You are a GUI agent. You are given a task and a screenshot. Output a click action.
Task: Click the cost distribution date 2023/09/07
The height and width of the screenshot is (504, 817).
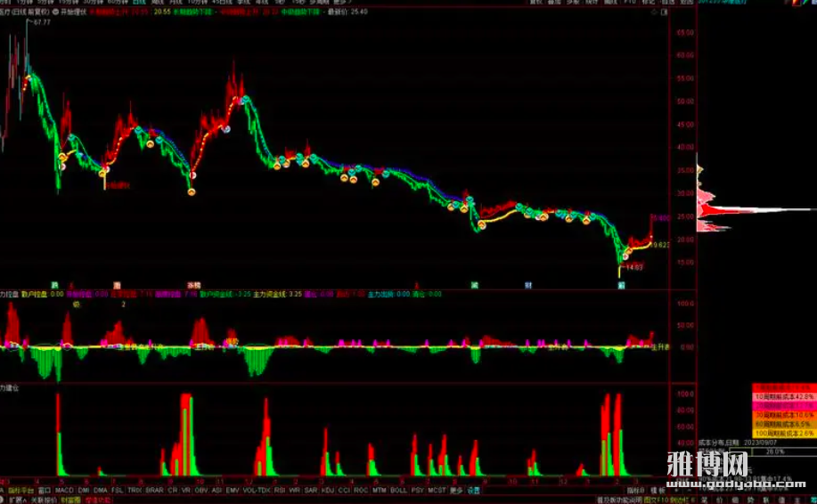point(760,443)
